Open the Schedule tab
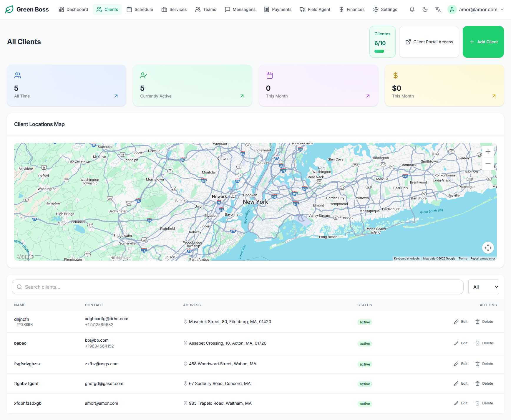The height and width of the screenshot is (420, 511). (140, 9)
